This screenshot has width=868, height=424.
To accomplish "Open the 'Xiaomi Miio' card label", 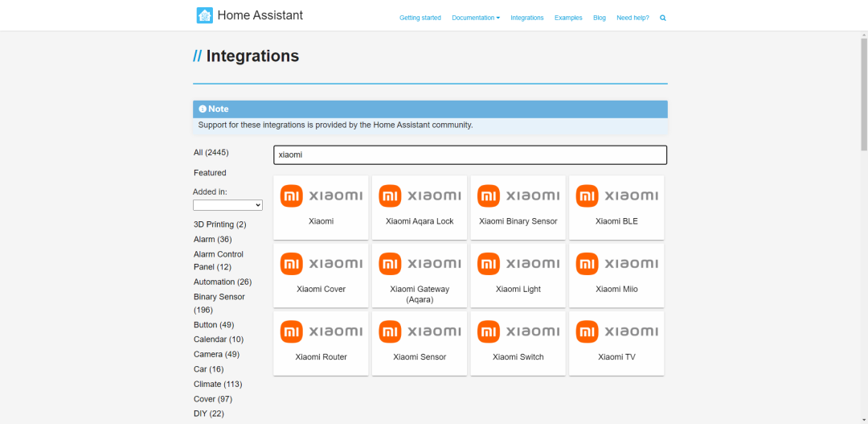I will (x=616, y=290).
